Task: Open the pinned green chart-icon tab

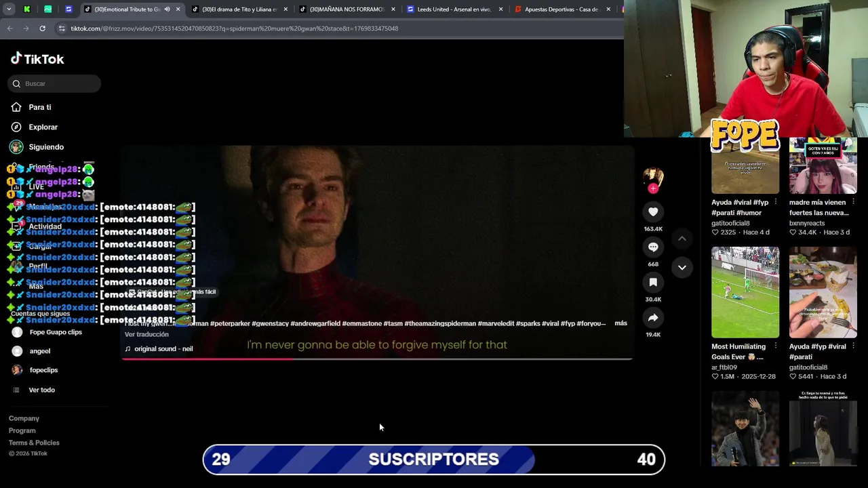Action: click(x=47, y=9)
